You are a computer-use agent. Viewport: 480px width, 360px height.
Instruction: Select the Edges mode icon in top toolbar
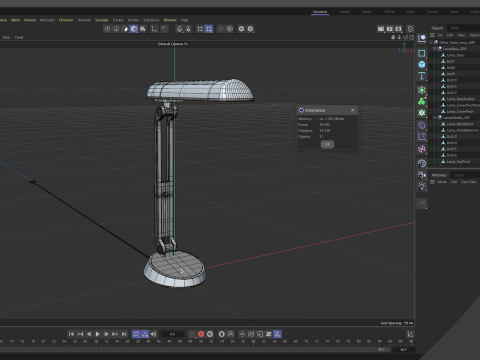[x=116, y=29]
